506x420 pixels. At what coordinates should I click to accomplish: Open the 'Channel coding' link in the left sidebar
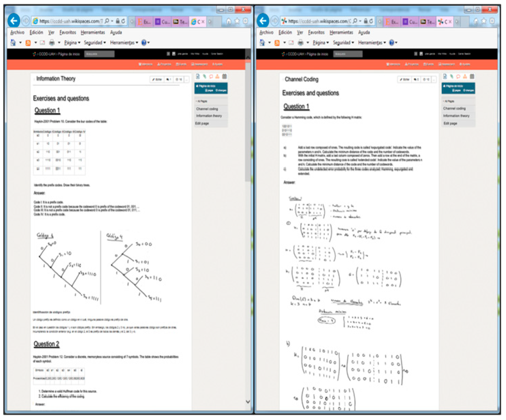point(207,109)
